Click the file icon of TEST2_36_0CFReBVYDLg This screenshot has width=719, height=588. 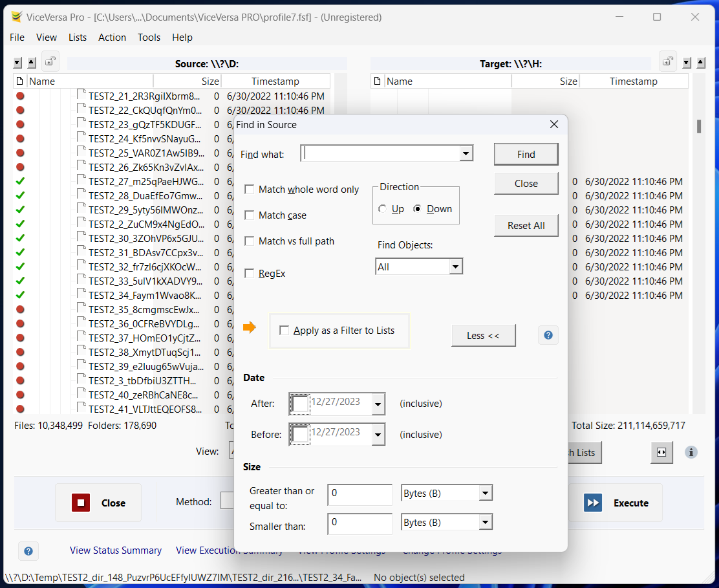coord(81,322)
